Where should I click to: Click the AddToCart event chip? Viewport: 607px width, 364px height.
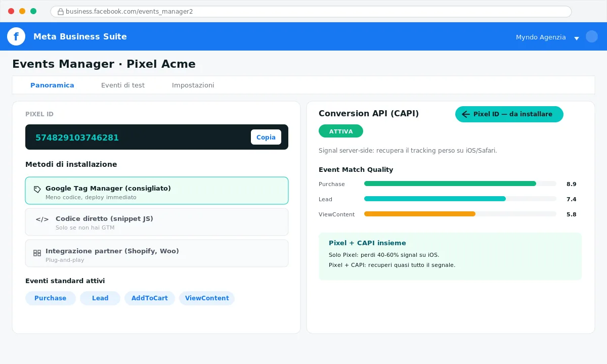tap(150, 298)
